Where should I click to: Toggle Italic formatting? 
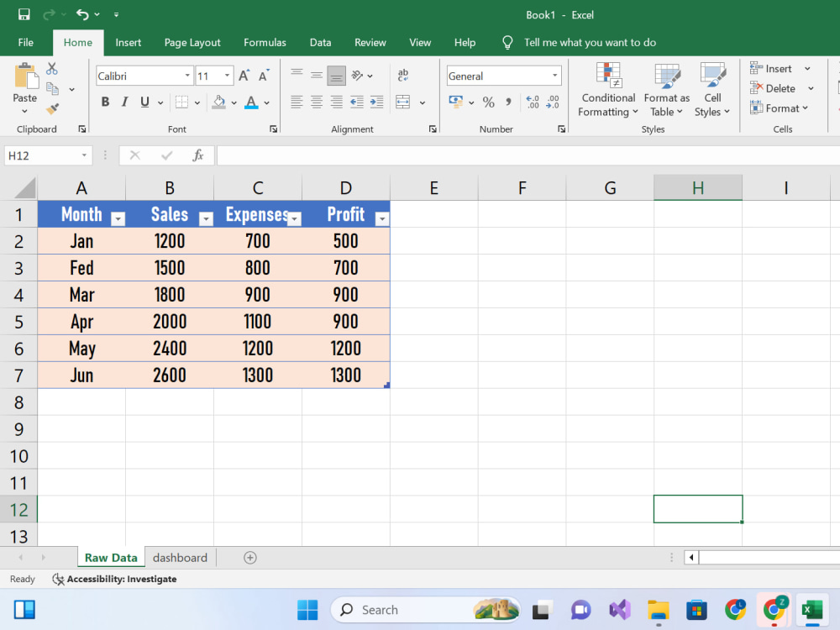125,102
